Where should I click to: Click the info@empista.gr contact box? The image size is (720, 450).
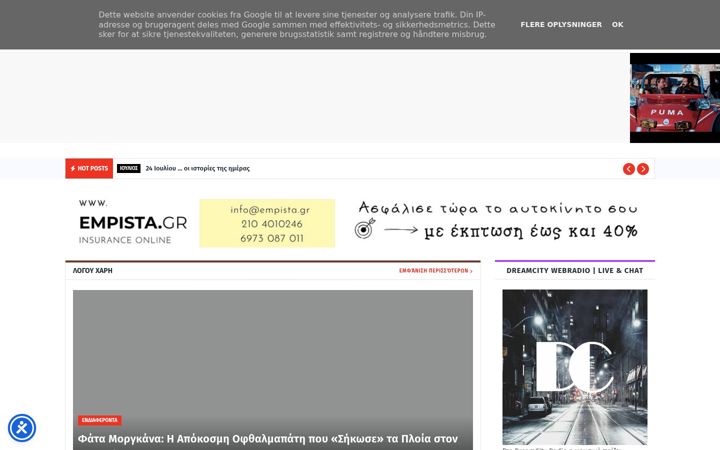pos(267,223)
